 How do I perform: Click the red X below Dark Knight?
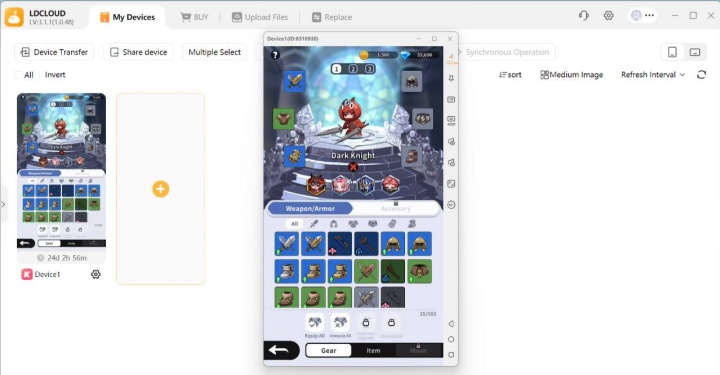pyautogui.click(x=353, y=167)
